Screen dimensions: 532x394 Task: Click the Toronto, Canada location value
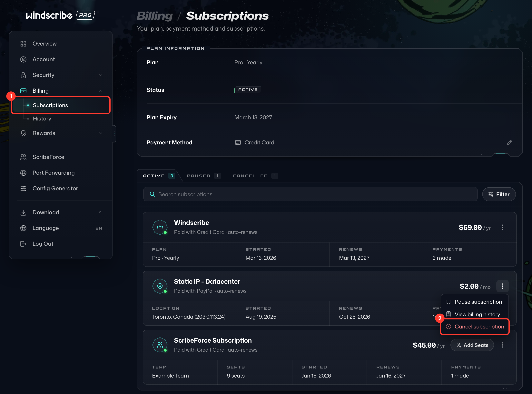[x=189, y=317]
